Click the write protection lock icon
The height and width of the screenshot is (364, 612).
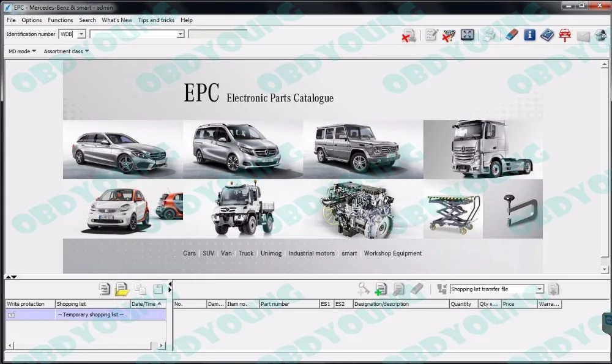pyautogui.click(x=11, y=314)
